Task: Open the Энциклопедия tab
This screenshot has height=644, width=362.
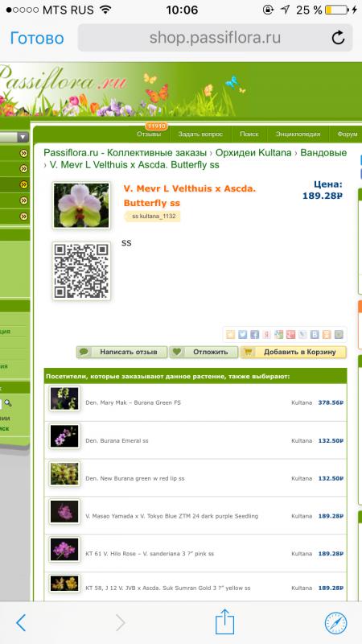Action: tap(298, 134)
